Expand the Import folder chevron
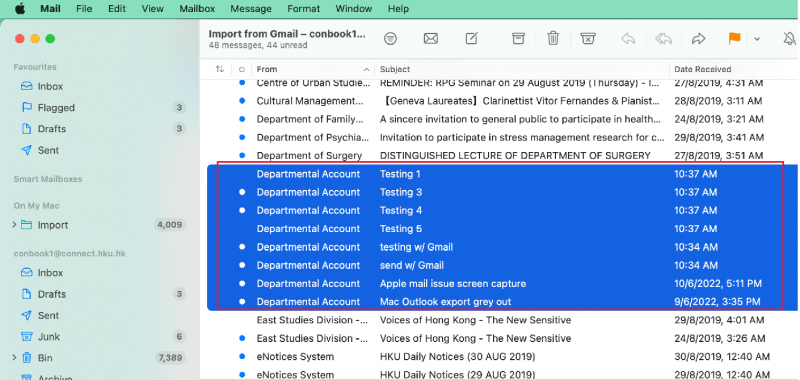This screenshot has height=380, width=800. coord(14,224)
